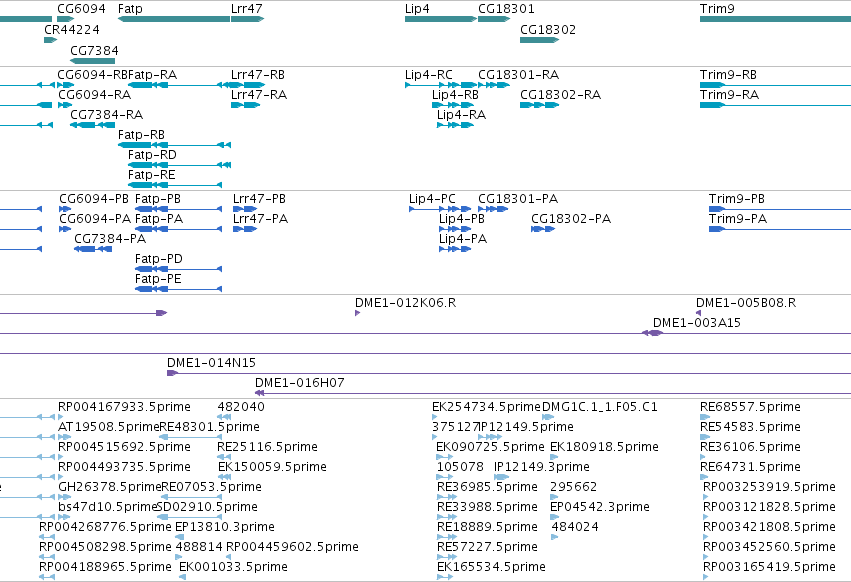Click protein Fatp-PB label
Screen dimensions: 851x582
(158, 199)
